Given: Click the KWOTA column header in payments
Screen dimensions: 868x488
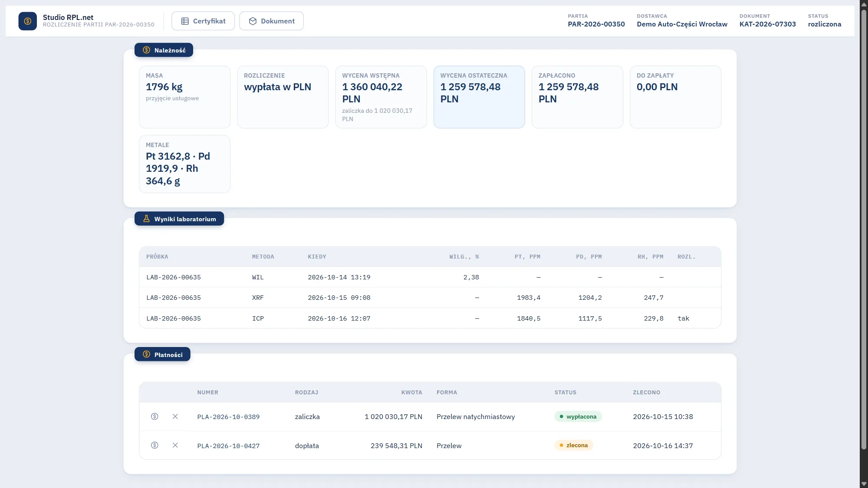Looking at the screenshot, I should tap(411, 392).
